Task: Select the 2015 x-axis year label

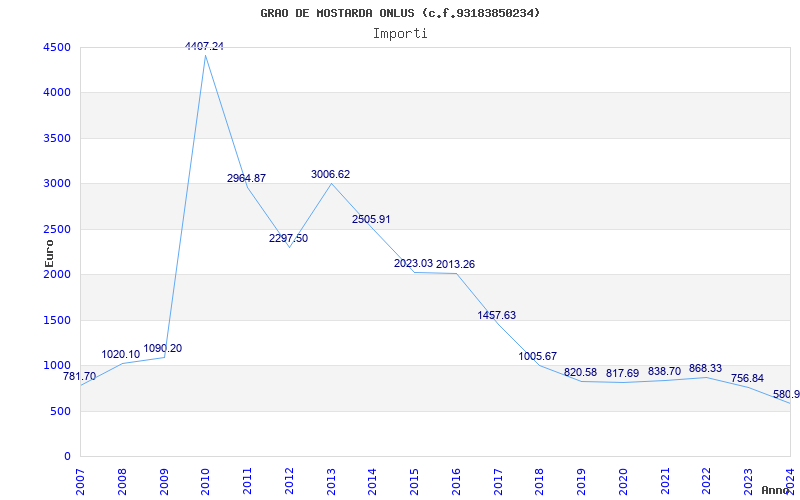Action: pyautogui.click(x=414, y=482)
